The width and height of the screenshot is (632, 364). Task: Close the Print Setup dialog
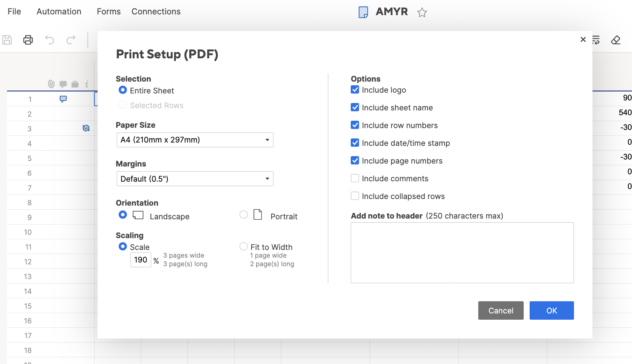pyautogui.click(x=583, y=40)
